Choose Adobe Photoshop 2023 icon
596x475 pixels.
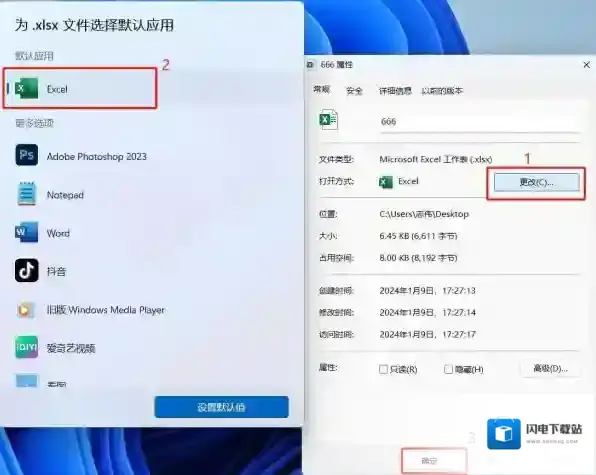(27, 155)
